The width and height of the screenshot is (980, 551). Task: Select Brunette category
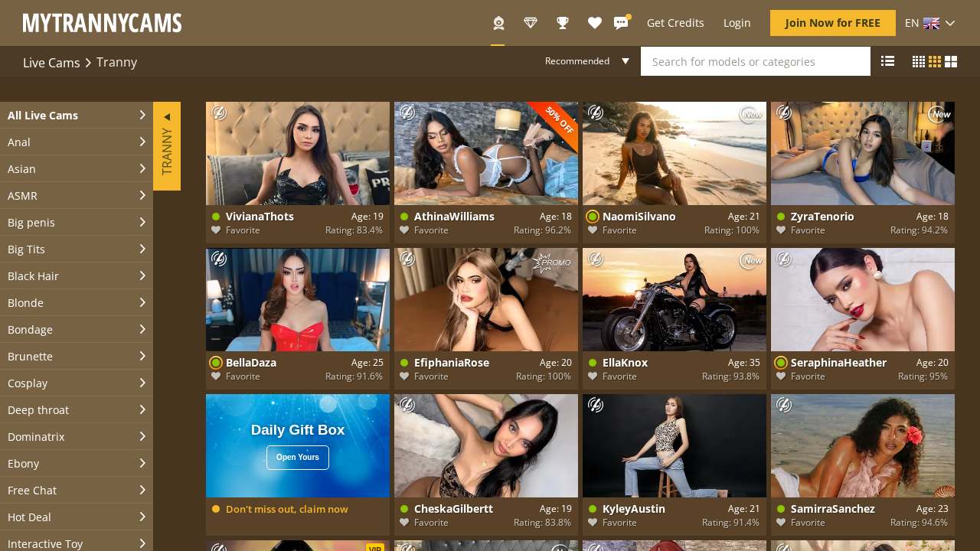(77, 356)
